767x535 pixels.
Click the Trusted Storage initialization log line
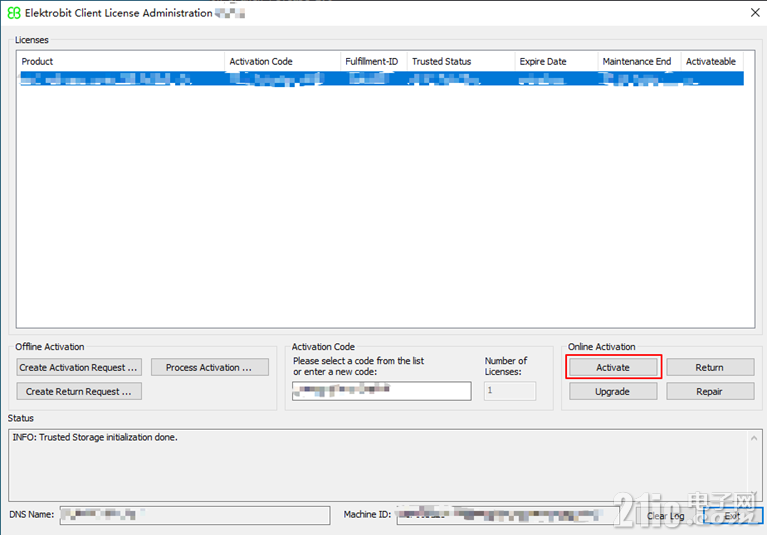point(95,437)
